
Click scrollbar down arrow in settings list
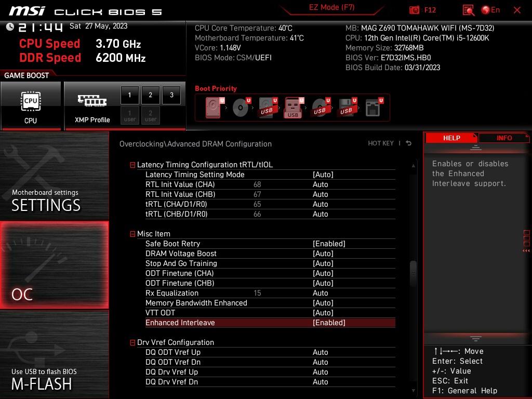tap(413, 391)
